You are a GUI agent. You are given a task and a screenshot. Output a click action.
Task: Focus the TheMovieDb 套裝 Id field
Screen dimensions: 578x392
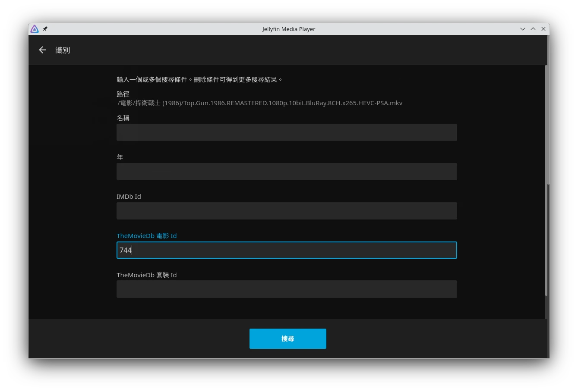(287, 289)
